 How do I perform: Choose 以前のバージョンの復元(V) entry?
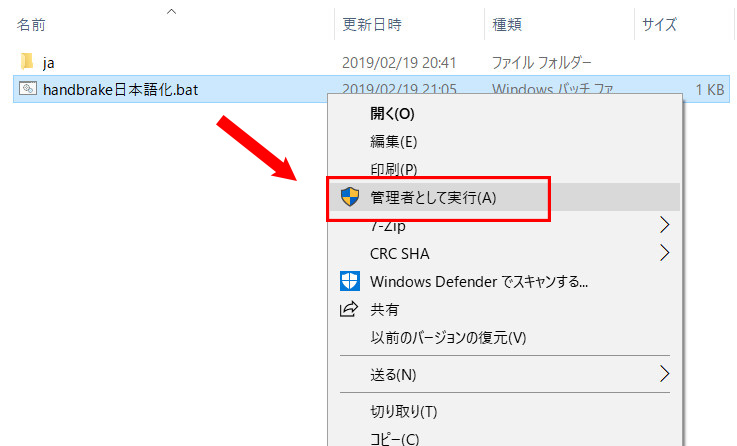point(504,337)
